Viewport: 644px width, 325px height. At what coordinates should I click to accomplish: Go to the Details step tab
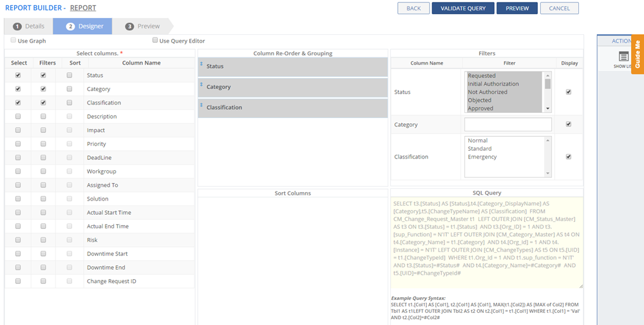pyautogui.click(x=29, y=26)
